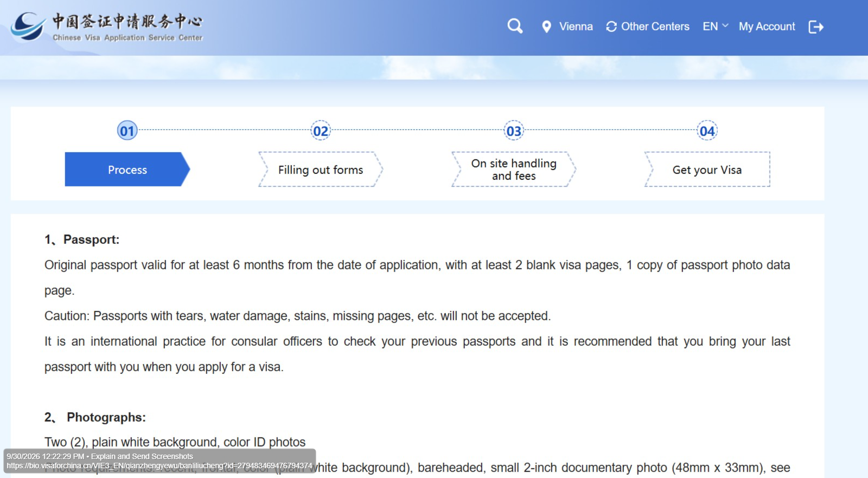Click 'It is an international practice' sentence
Screen dimensions: 868x478
[417, 354]
